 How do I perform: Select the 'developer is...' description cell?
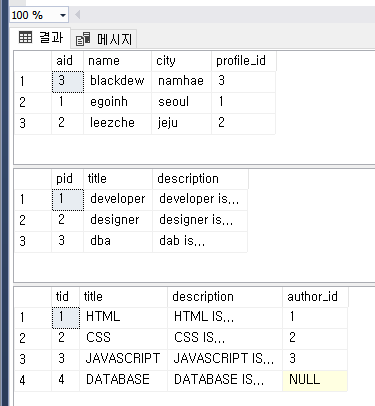[x=200, y=199]
